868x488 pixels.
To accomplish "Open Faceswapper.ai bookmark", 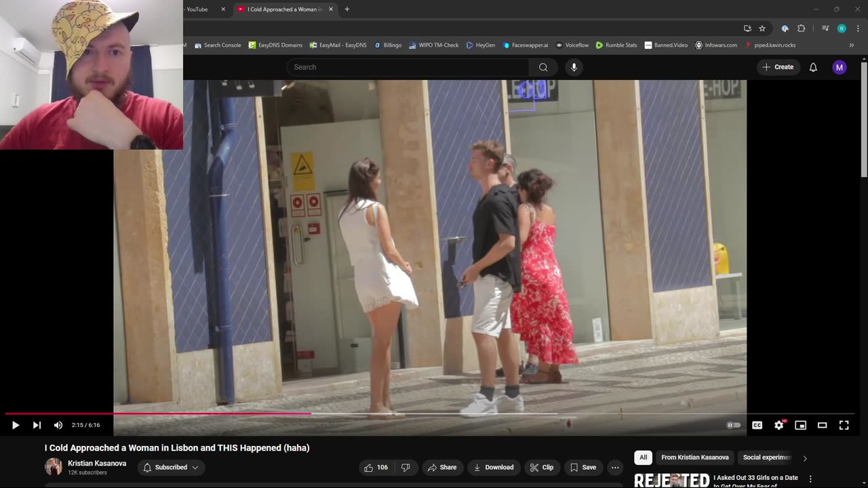I will 526,45.
